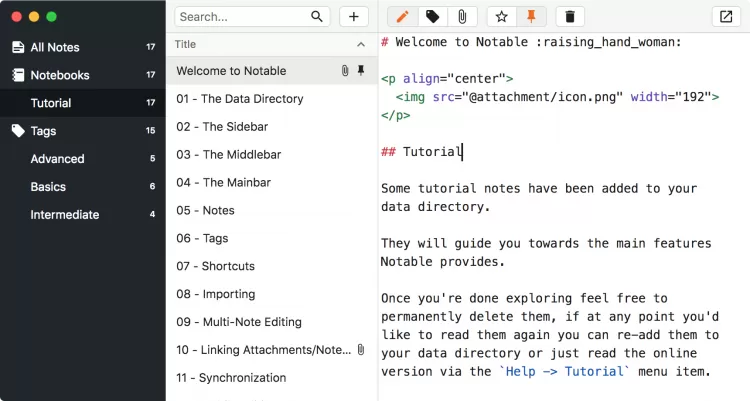The width and height of the screenshot is (750, 401).
Task: Open the tags editor icon
Action: click(x=432, y=17)
